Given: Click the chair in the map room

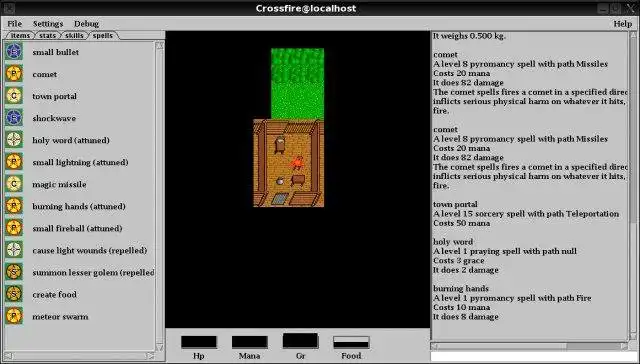Looking at the screenshot, I should pos(280,145).
